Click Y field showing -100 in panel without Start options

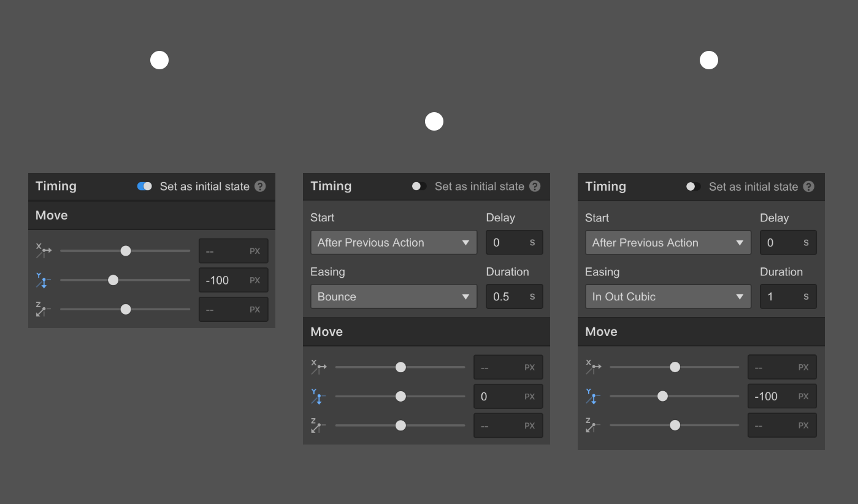coord(234,280)
